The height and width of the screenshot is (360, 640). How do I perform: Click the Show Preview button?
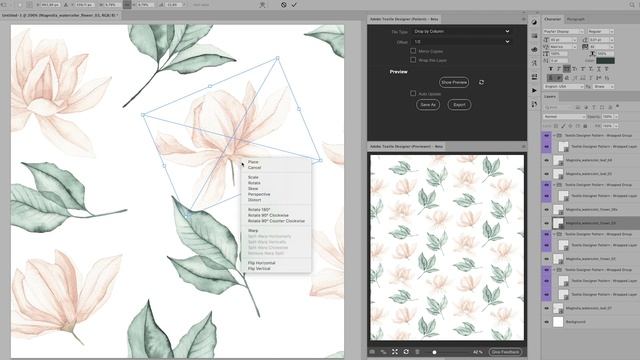pyautogui.click(x=454, y=82)
